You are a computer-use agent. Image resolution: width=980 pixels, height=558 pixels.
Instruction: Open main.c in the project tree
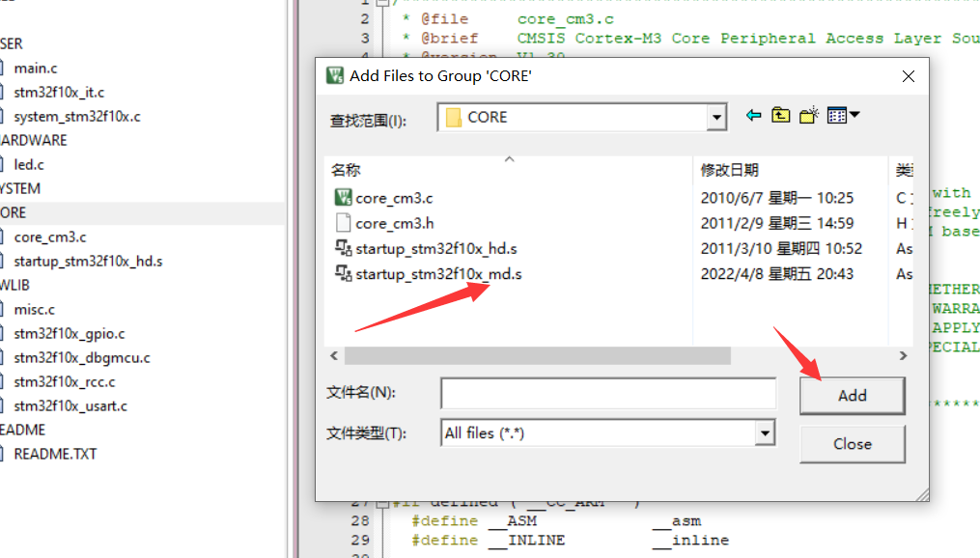(x=36, y=69)
